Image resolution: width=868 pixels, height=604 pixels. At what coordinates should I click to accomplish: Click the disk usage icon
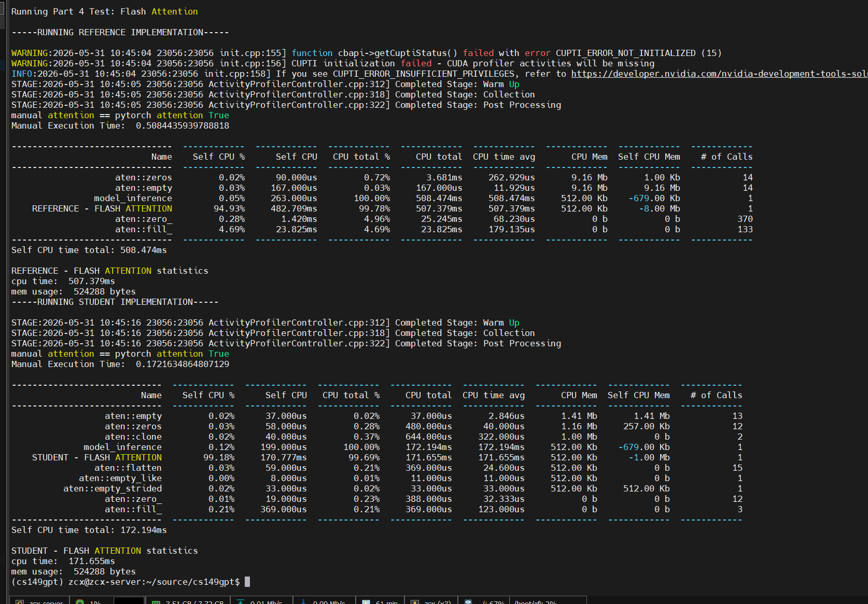tap(468, 602)
